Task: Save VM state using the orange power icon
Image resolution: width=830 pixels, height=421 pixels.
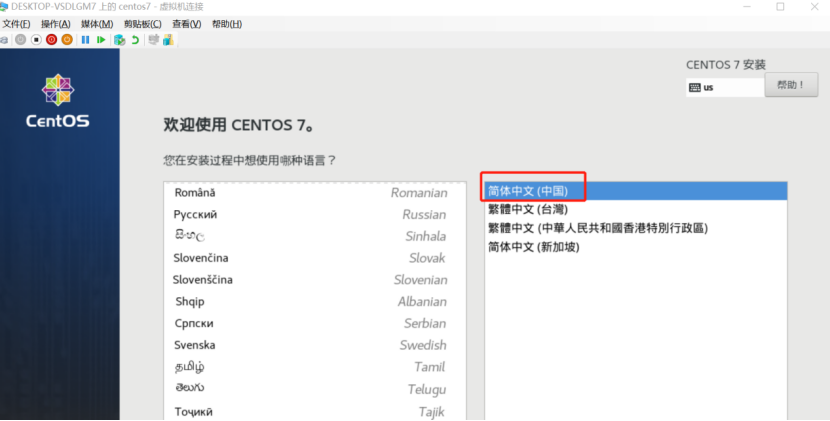Action: [67, 40]
